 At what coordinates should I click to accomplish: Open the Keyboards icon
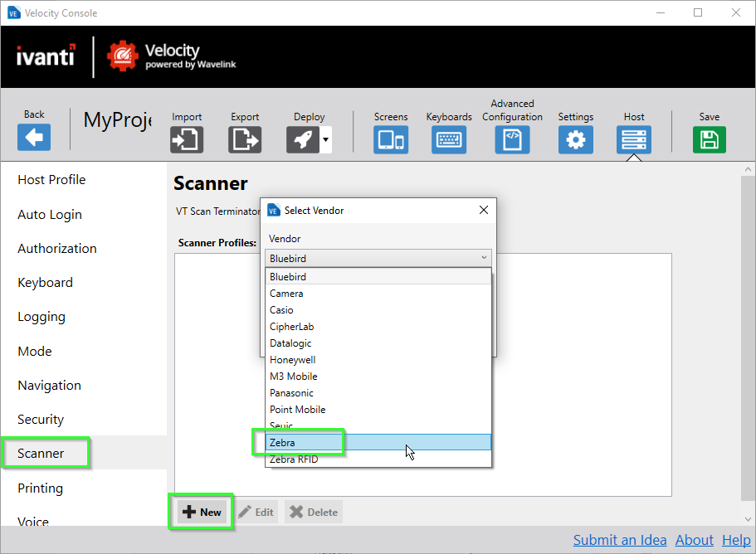[449, 139]
